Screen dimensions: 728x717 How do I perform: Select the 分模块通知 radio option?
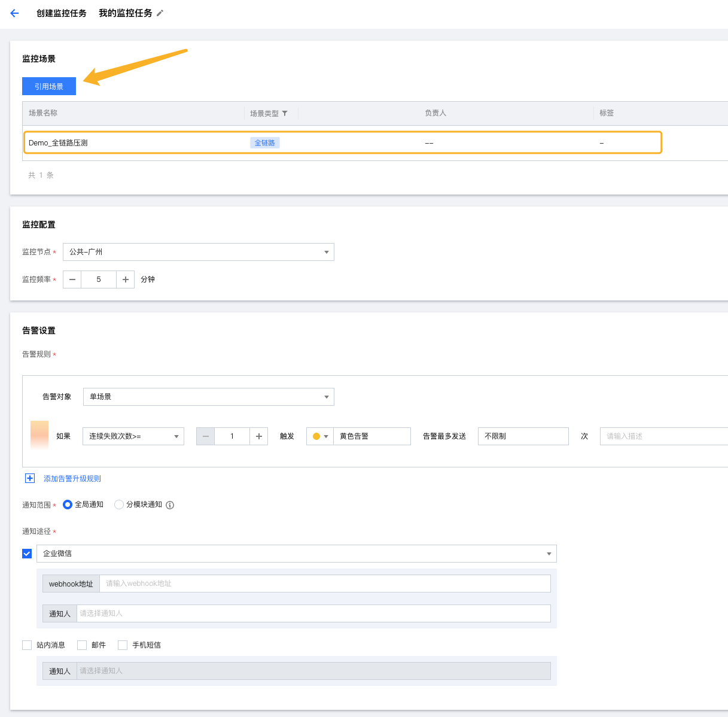[x=119, y=505]
